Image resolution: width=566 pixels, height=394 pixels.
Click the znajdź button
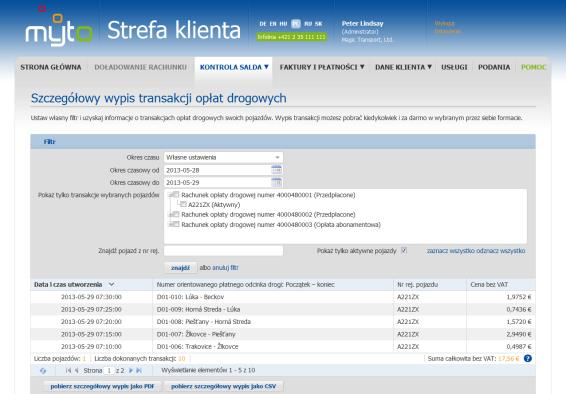(180, 268)
